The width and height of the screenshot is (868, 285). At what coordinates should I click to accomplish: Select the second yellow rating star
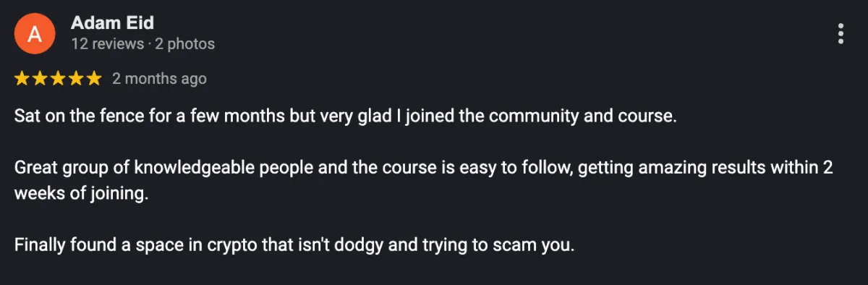click(40, 79)
